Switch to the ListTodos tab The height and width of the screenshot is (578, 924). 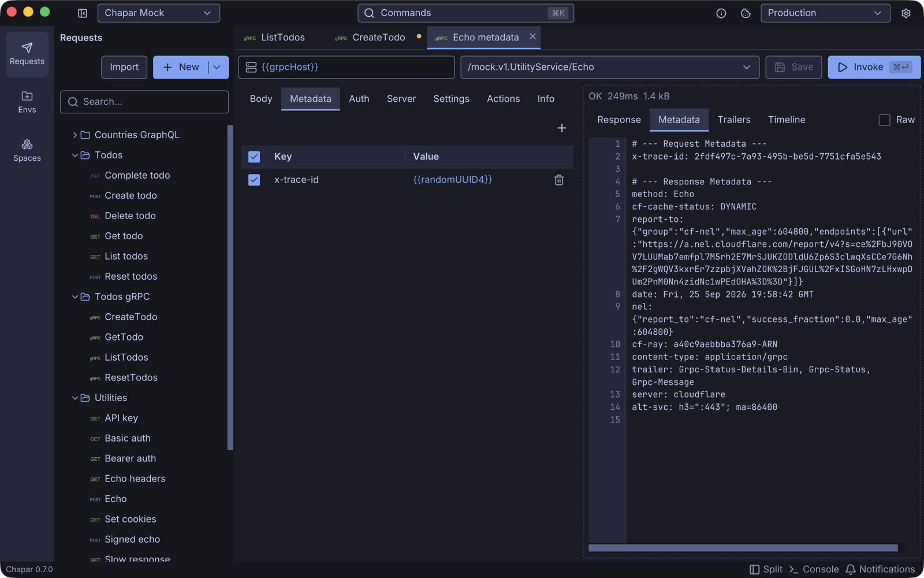(274, 37)
